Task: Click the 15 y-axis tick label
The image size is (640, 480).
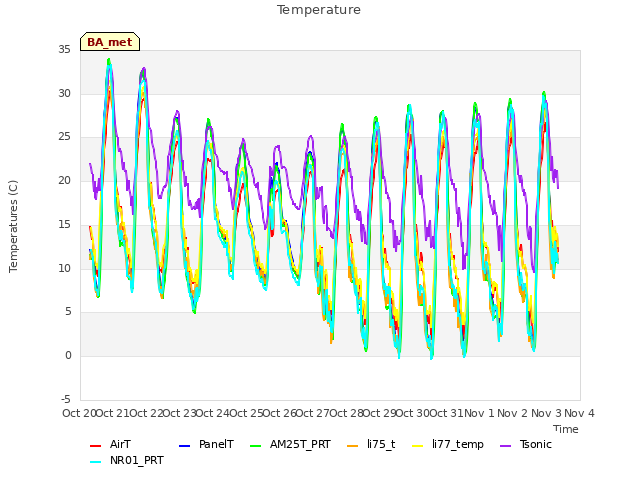Action: click(64, 224)
